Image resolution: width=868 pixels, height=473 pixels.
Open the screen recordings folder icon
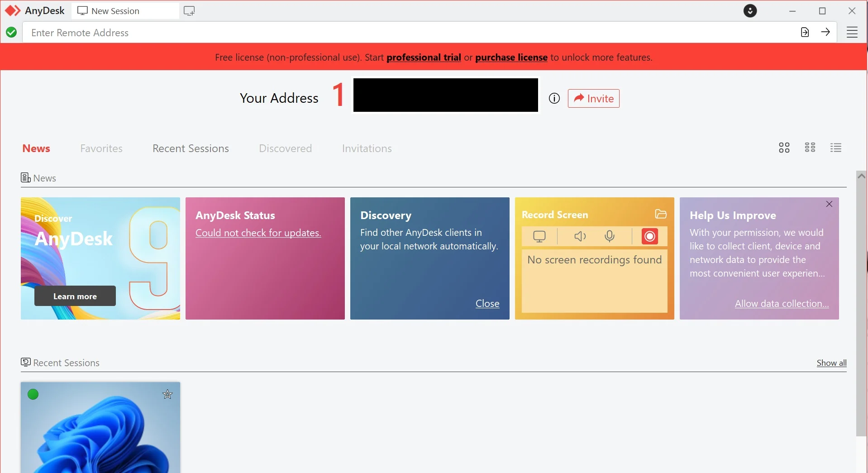pos(661,214)
